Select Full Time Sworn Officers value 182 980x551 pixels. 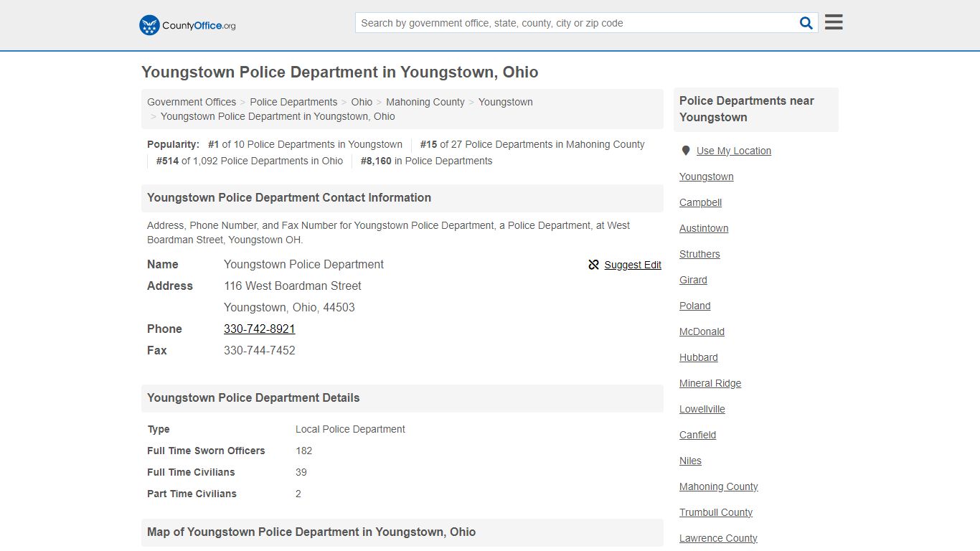point(304,451)
